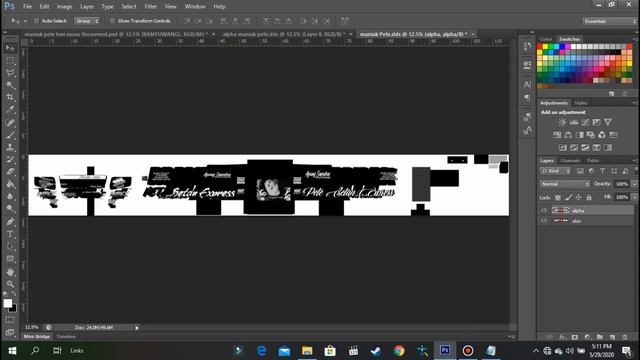The width and height of the screenshot is (640, 360).
Task: Select the Dodge tool
Action: click(x=10, y=209)
